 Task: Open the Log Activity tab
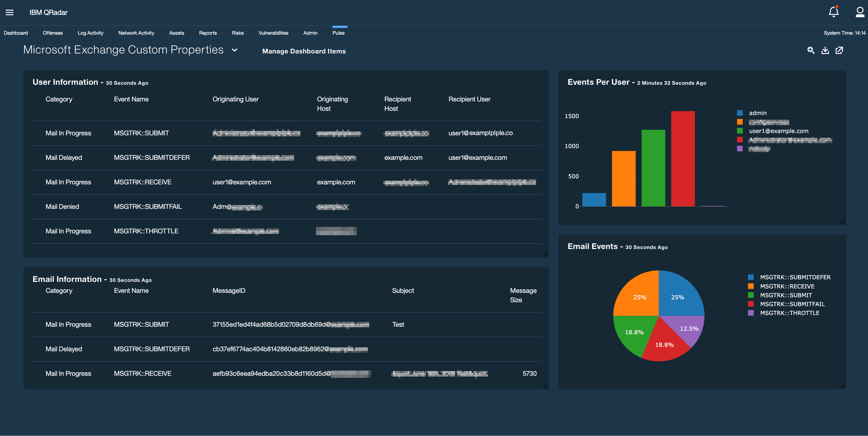[x=90, y=33]
